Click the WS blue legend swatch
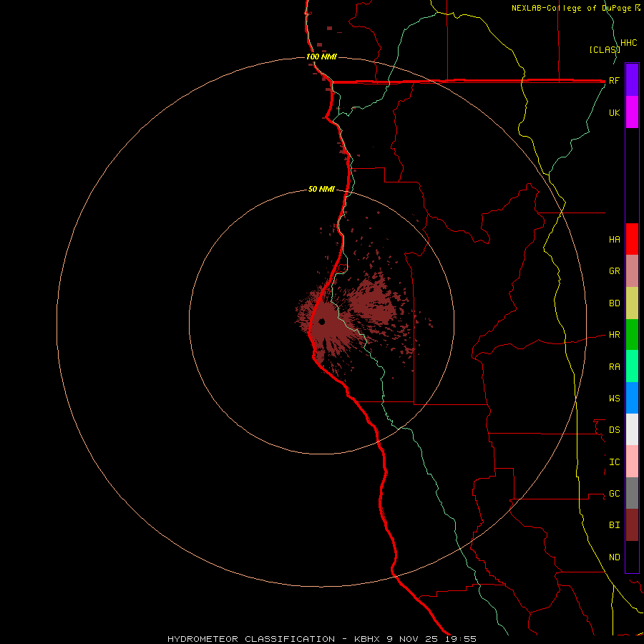The width and height of the screenshot is (644, 644). click(x=632, y=398)
